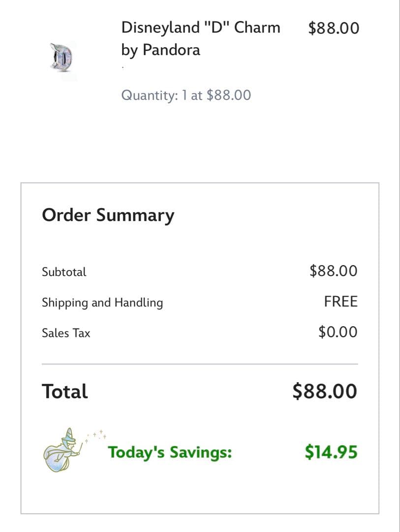This screenshot has height=532, width=400.
Task: Click the Subtotal label
Action: pyautogui.click(x=64, y=272)
